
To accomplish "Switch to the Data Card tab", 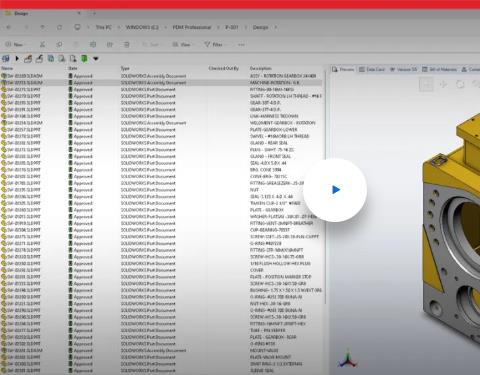I will point(372,69).
